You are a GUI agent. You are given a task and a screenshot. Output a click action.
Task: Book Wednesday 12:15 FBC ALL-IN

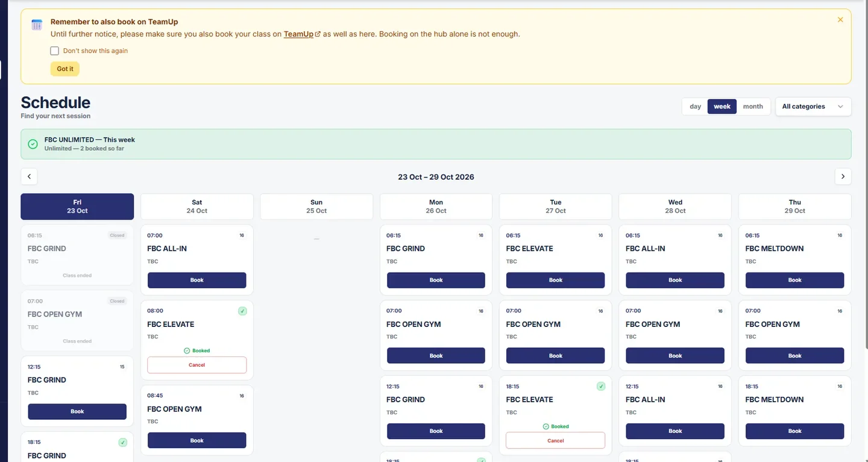(675, 431)
